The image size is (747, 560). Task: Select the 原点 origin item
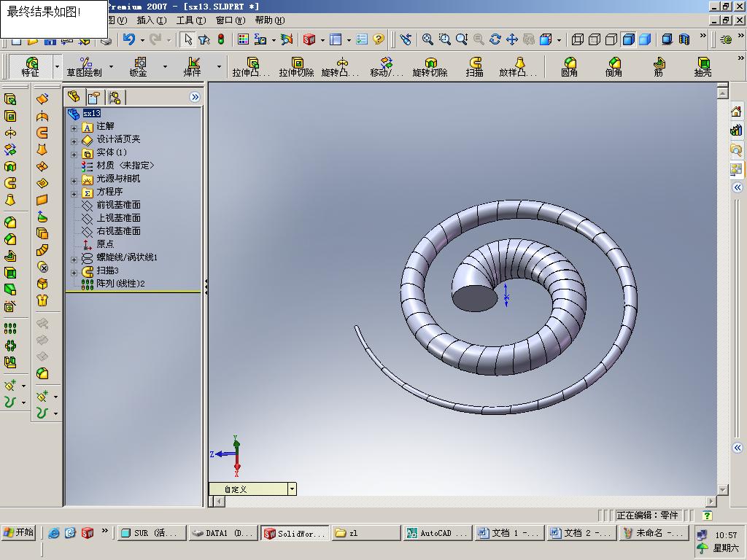point(105,244)
